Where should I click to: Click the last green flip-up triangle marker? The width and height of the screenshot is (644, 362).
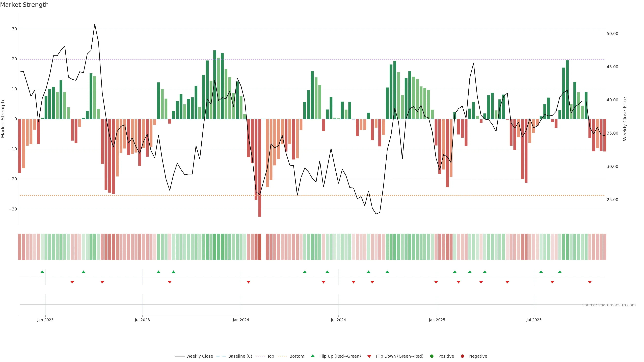coord(560,272)
